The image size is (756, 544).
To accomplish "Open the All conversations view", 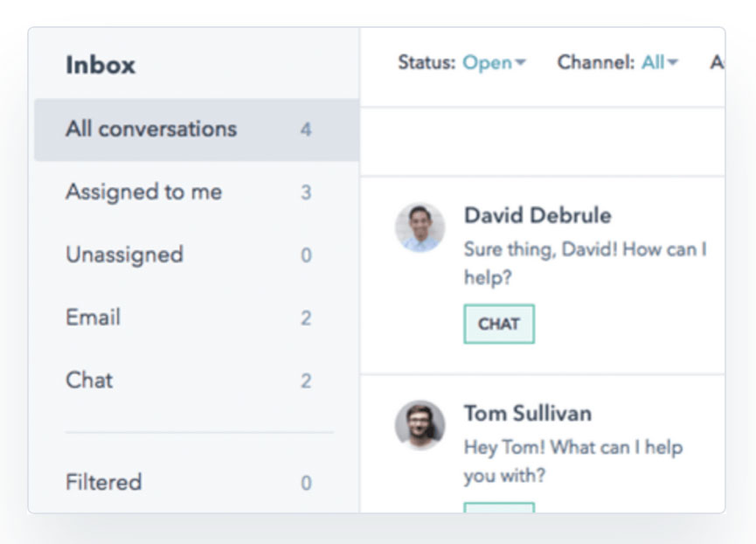I will tap(197, 129).
